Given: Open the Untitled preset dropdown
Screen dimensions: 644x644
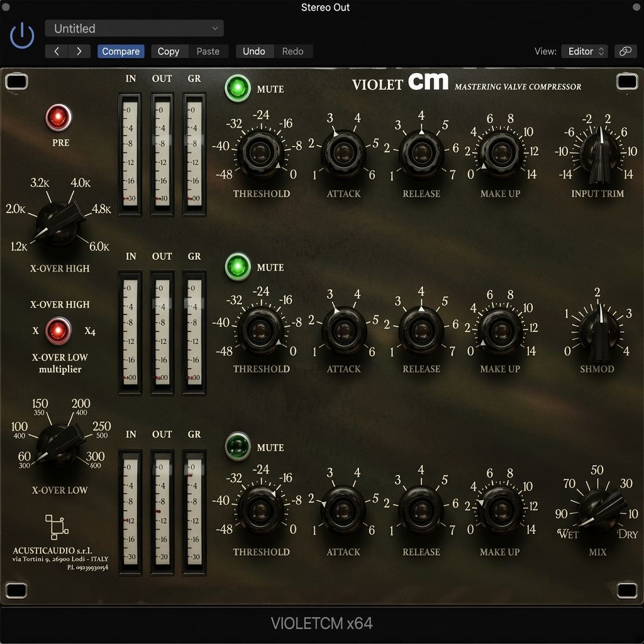Looking at the screenshot, I should coord(135,28).
